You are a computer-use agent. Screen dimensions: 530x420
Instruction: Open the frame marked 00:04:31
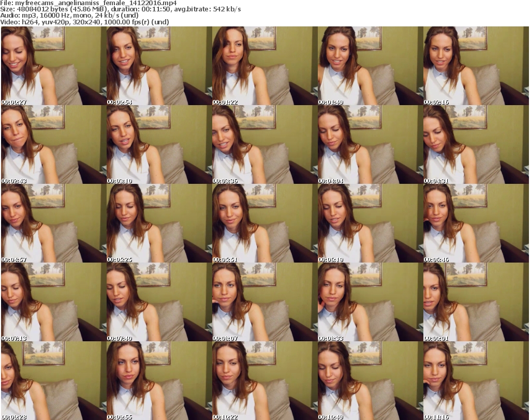coord(476,144)
